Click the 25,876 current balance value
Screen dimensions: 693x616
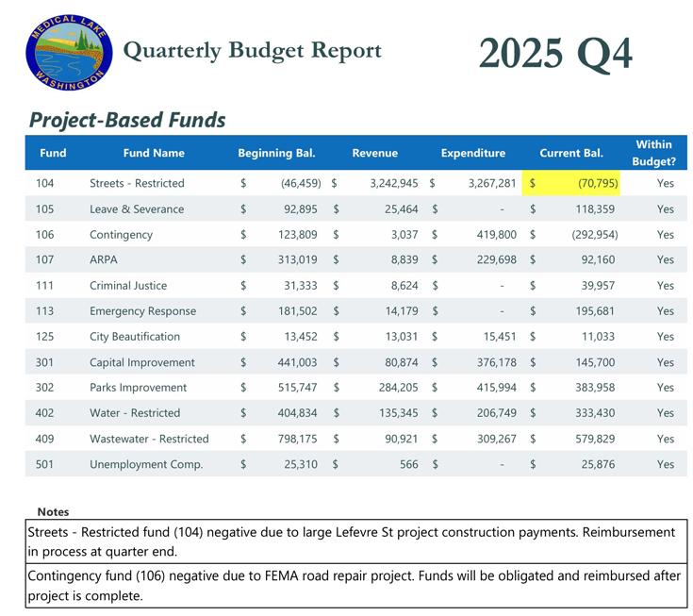tap(598, 464)
